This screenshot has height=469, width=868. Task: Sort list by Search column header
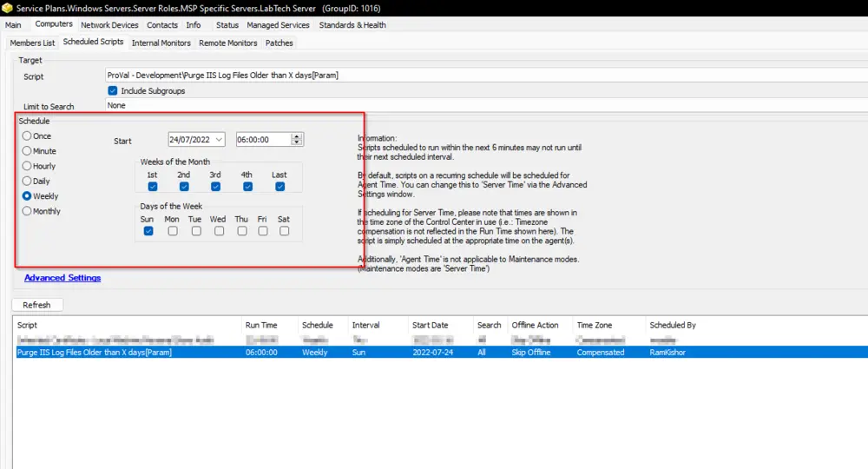490,325
